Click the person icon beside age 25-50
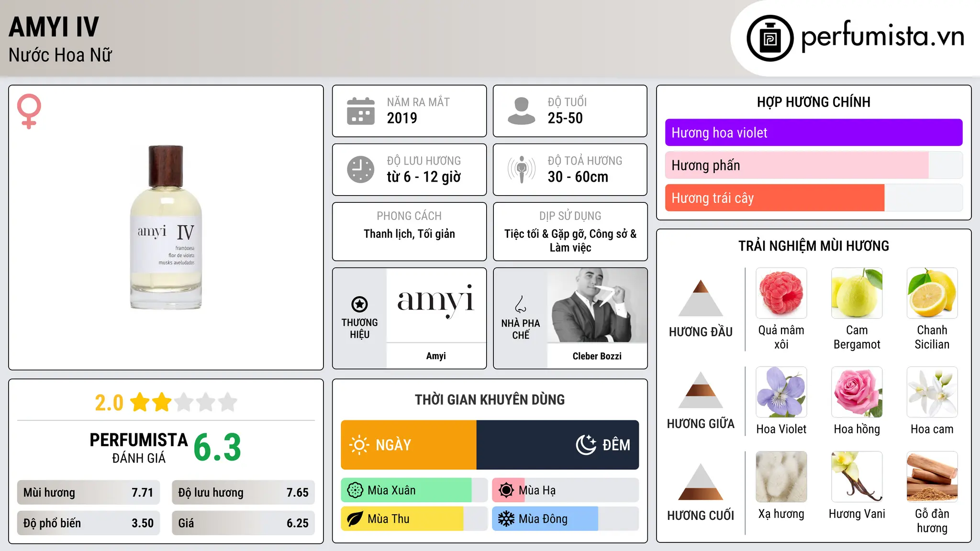 point(522,111)
